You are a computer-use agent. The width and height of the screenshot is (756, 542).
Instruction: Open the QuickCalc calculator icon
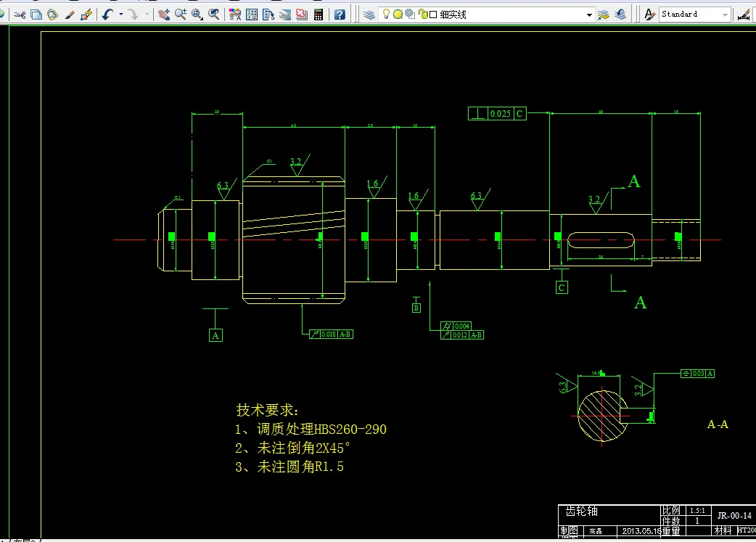319,15
